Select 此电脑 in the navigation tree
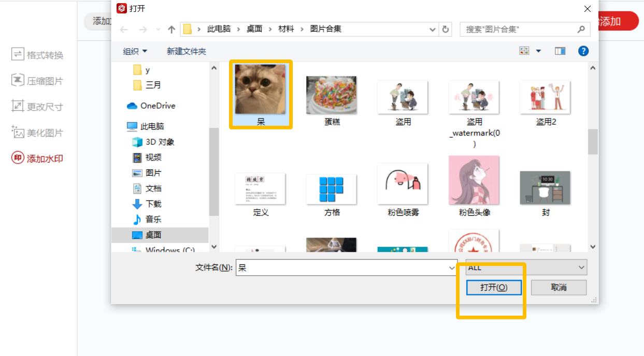Viewport: 644px width, 356px height. point(146,126)
